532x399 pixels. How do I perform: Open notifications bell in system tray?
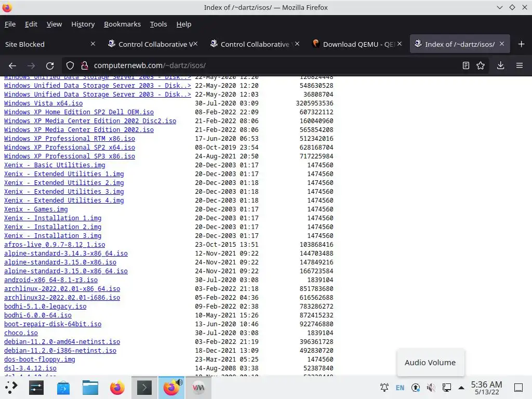click(384, 388)
